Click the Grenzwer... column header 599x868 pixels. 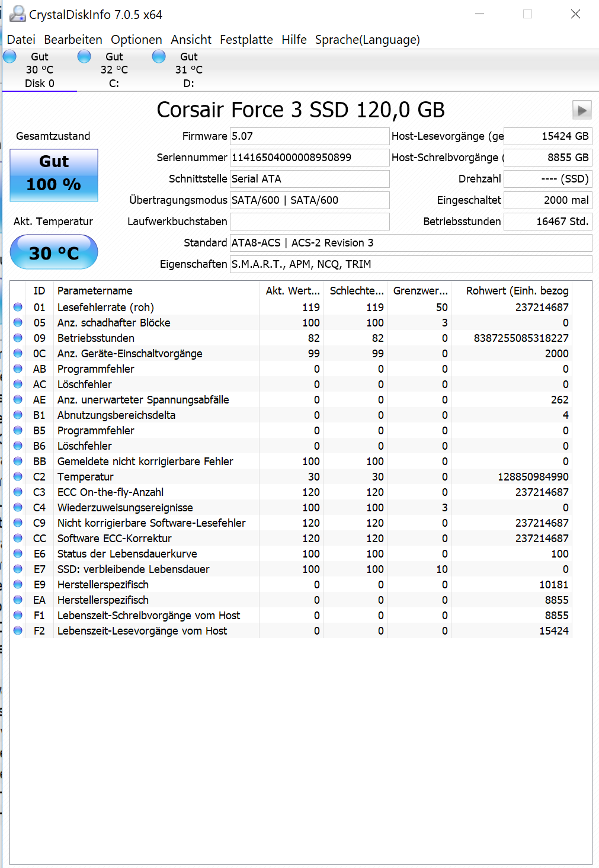point(420,291)
